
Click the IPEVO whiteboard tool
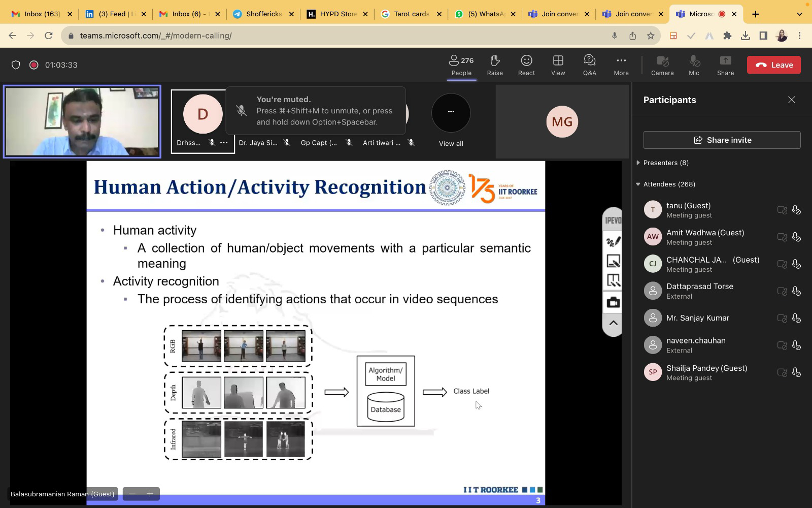pos(613,280)
